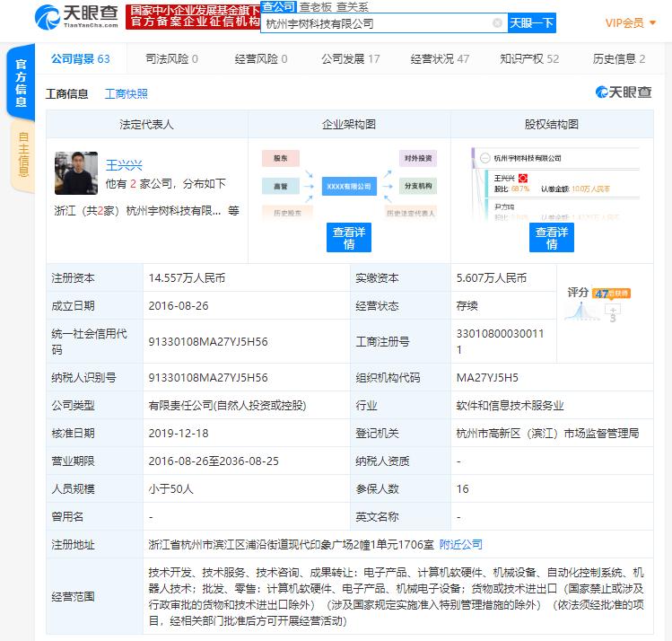Switch to the 查老板 search tab
Viewport: 672px width, 641px height.
[x=316, y=7]
